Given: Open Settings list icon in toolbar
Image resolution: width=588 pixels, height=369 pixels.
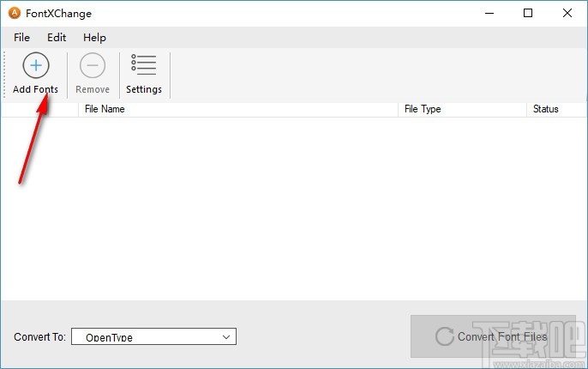Looking at the screenshot, I should pyautogui.click(x=144, y=64).
